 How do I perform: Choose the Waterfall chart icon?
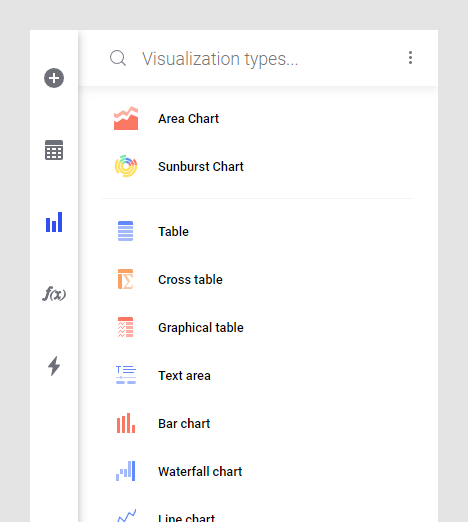[x=126, y=471]
